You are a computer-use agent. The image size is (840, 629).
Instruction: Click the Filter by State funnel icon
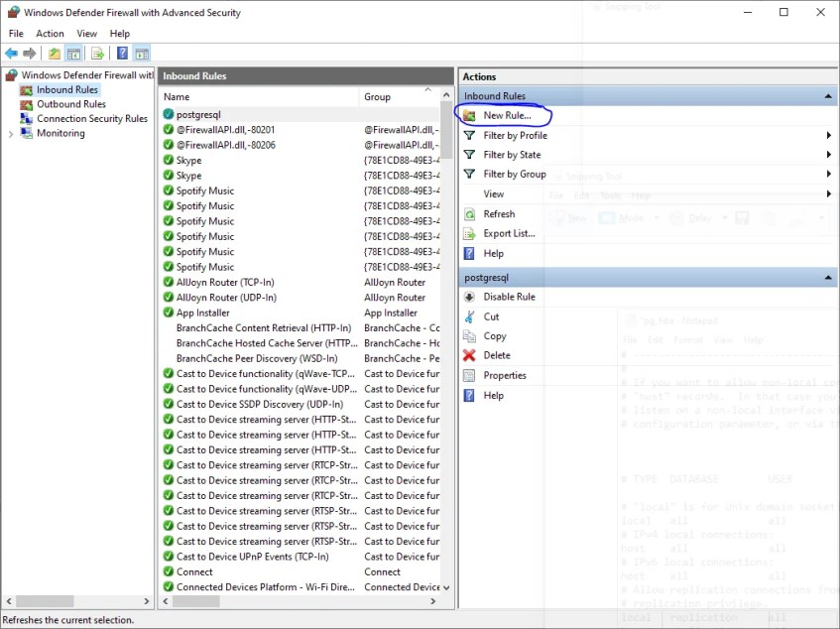469,155
